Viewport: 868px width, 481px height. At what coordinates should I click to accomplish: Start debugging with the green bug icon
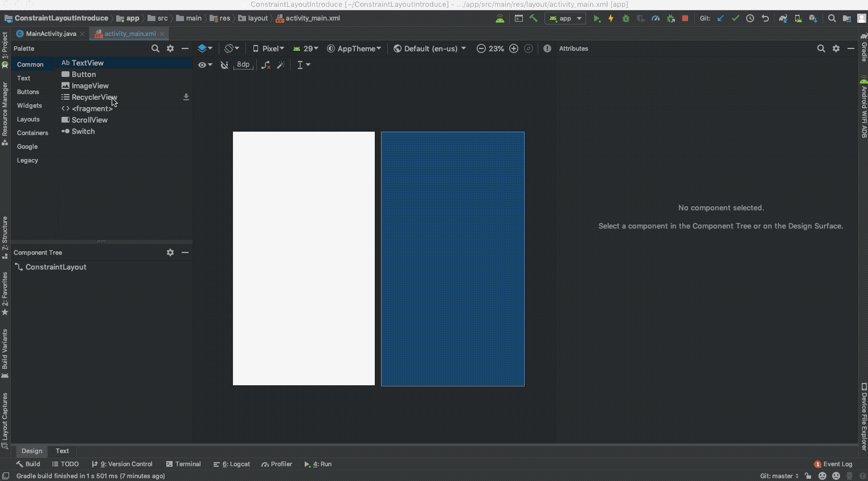[626, 18]
